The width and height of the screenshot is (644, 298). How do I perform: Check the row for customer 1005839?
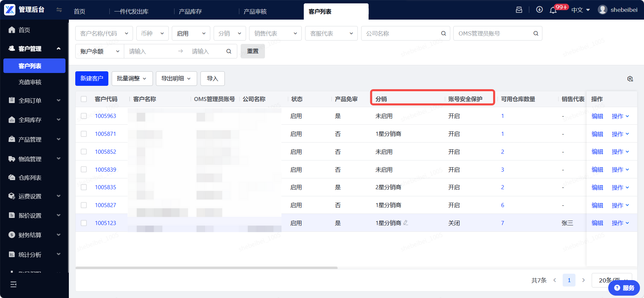[84, 169]
